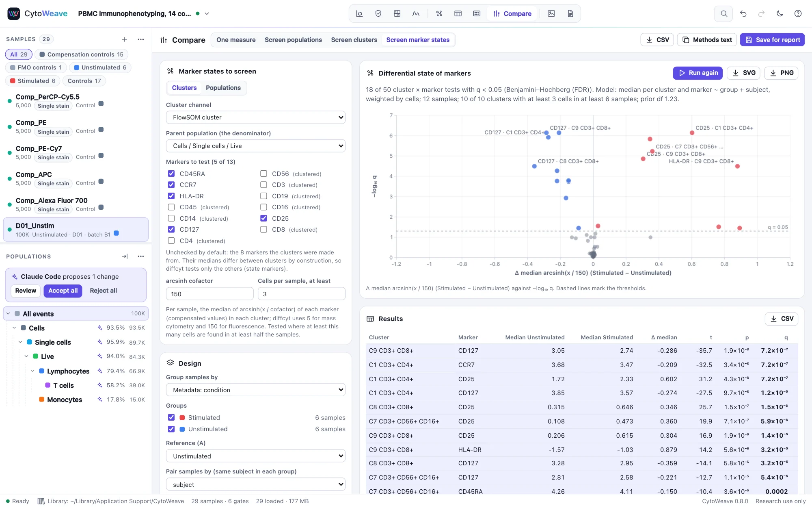Accept all proposed Claude Code changes
812x508 pixels.
tap(63, 291)
